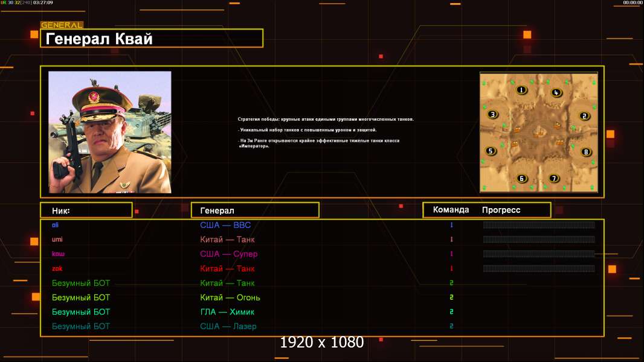
Task: Select start position 6 on the map
Action: [x=521, y=179]
